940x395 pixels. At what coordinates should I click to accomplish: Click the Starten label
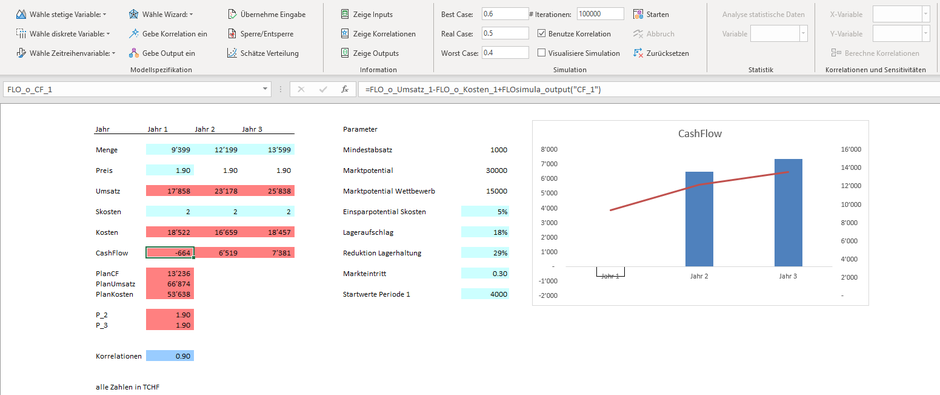pos(658,14)
